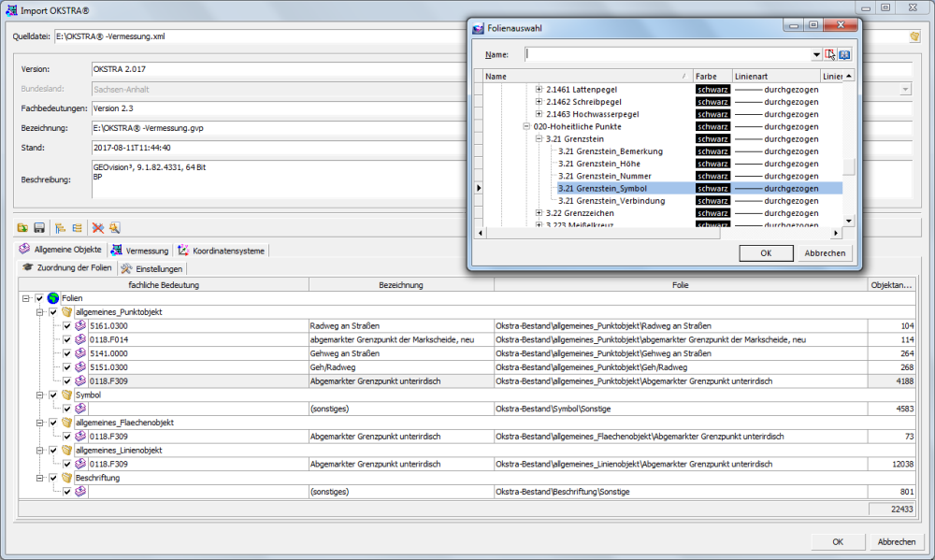Click schwarz swatch in 2.1461 Lattenpegel row
This screenshot has height=560, width=935.
(x=712, y=90)
